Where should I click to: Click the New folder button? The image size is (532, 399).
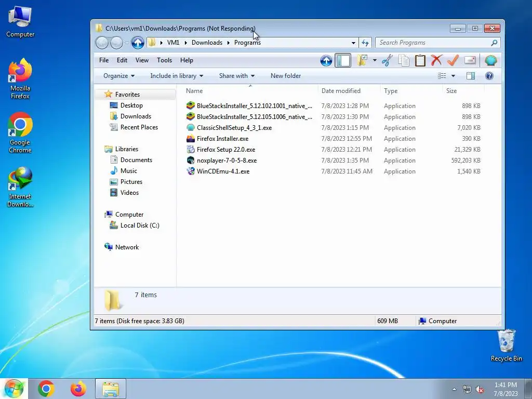[286, 76]
